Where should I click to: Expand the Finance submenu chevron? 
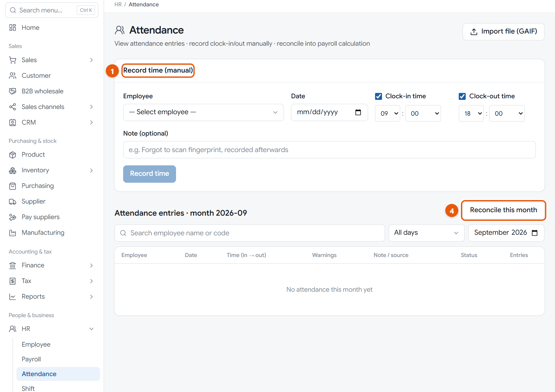[91, 265]
